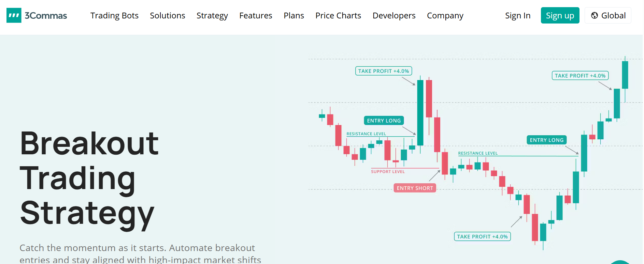Image resolution: width=644 pixels, height=264 pixels.
Task: Expand the Features navigation menu
Action: [x=256, y=16]
